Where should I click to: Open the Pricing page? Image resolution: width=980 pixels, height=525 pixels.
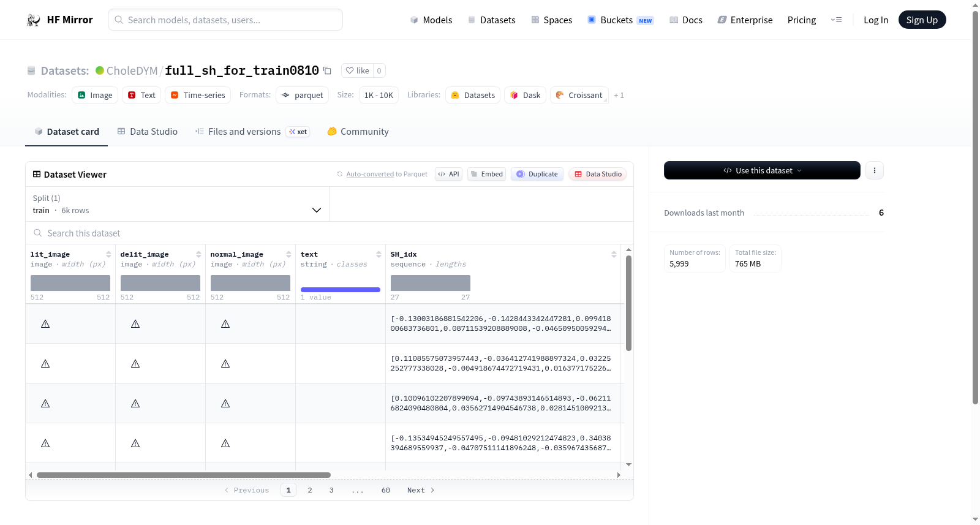[802, 20]
